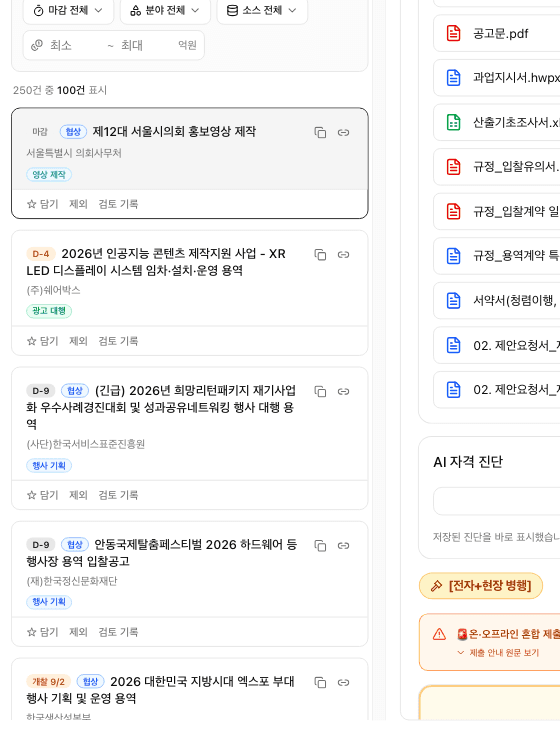Click 행사 기획 tag on 희망리턴패키지 card
Viewport: 560px width, 742px height.
point(49,466)
